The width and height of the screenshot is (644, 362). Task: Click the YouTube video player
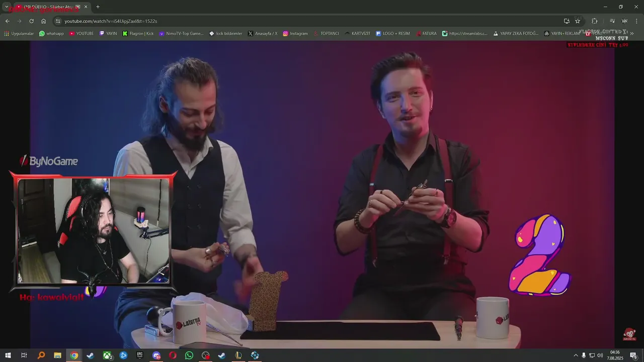coord(322,195)
